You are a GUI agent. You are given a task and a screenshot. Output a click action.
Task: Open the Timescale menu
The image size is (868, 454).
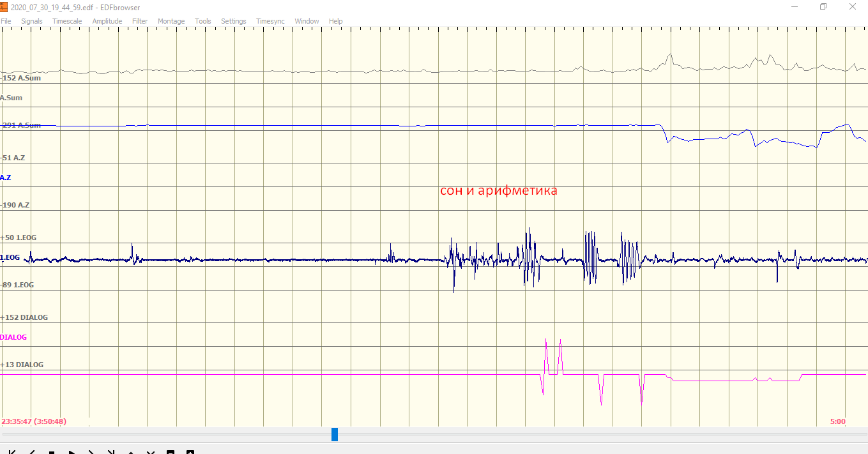(x=67, y=21)
